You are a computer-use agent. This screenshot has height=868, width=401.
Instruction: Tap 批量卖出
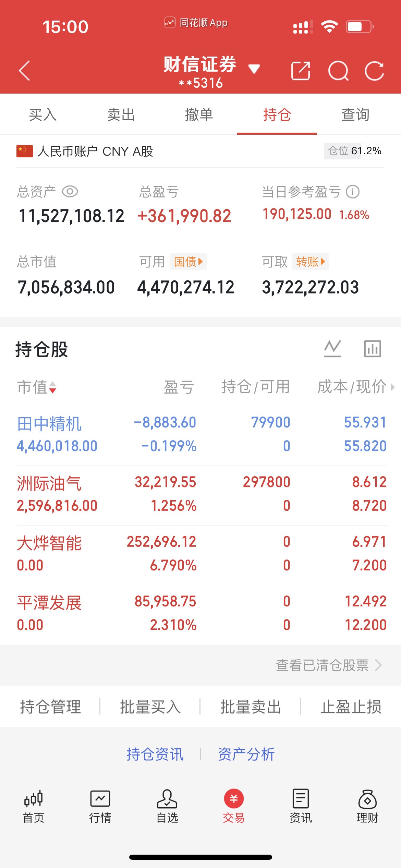coord(251,707)
